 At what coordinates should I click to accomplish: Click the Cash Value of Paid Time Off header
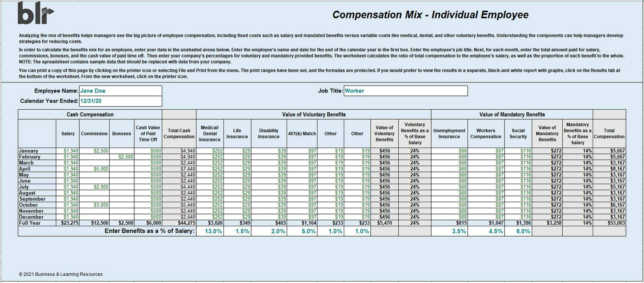coord(148,133)
